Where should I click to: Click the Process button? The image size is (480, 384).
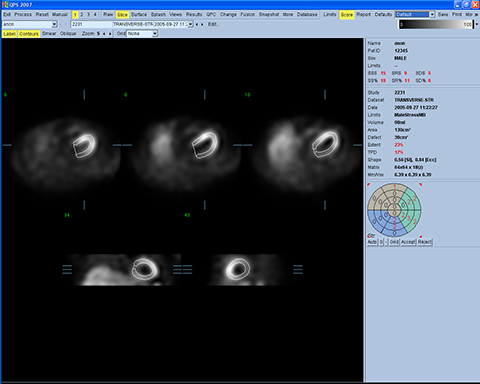click(x=23, y=14)
